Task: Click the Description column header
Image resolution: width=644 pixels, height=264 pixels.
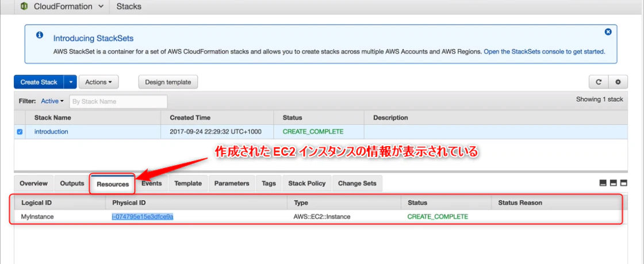Action: pyautogui.click(x=390, y=117)
